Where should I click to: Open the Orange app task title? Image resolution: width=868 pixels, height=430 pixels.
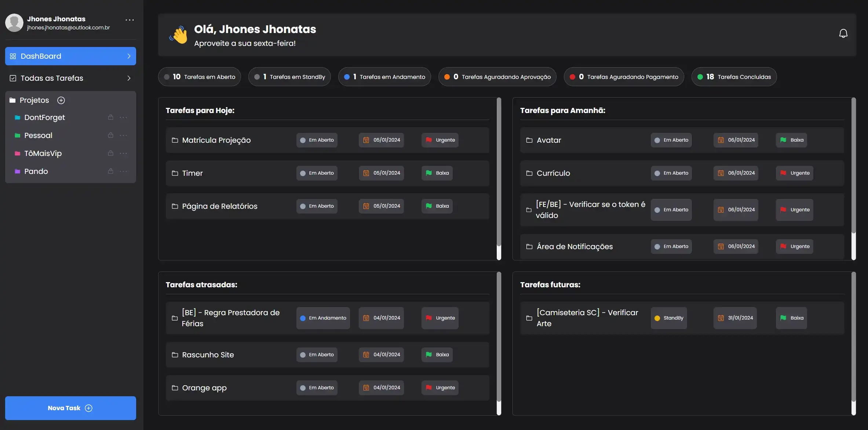pos(204,388)
